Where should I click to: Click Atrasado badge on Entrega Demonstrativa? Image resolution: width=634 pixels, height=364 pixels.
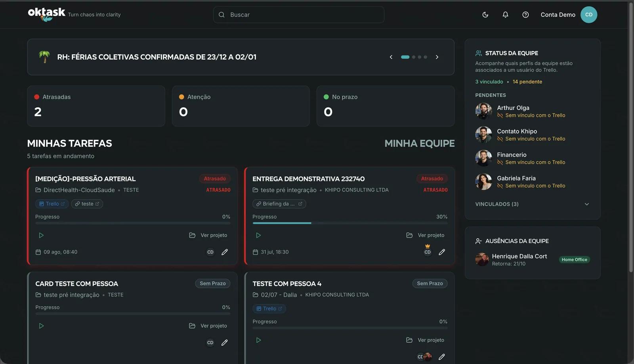[432, 179]
